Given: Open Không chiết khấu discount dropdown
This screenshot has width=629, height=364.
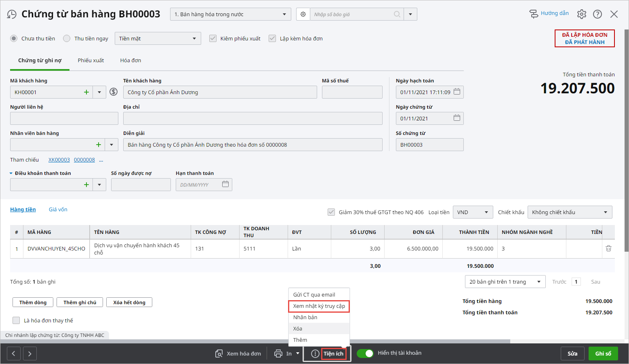Looking at the screenshot, I should click(x=570, y=212).
